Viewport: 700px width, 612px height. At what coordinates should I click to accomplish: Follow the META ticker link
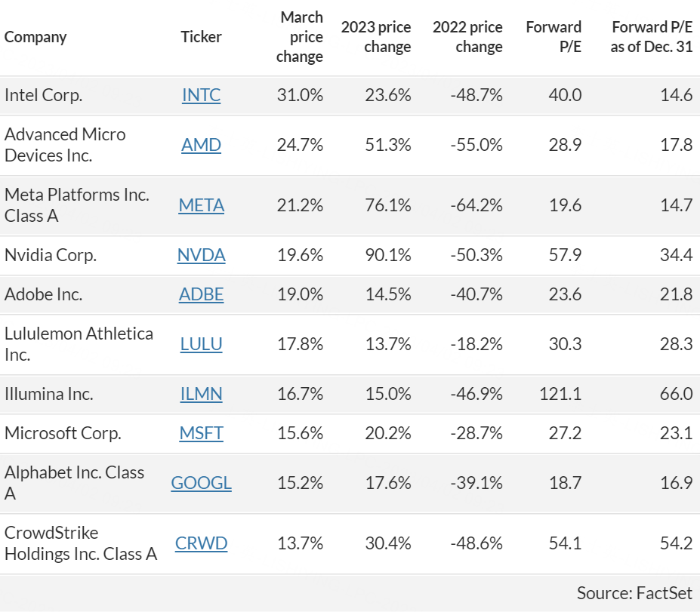click(x=201, y=205)
